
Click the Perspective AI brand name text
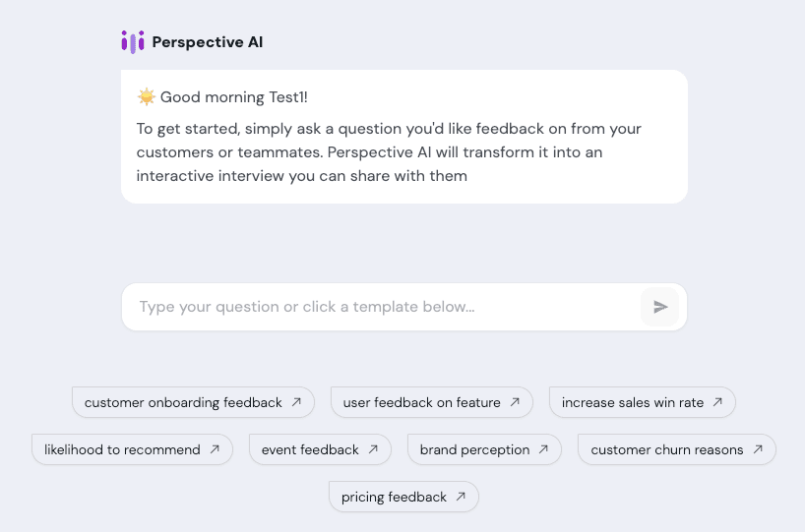point(208,42)
